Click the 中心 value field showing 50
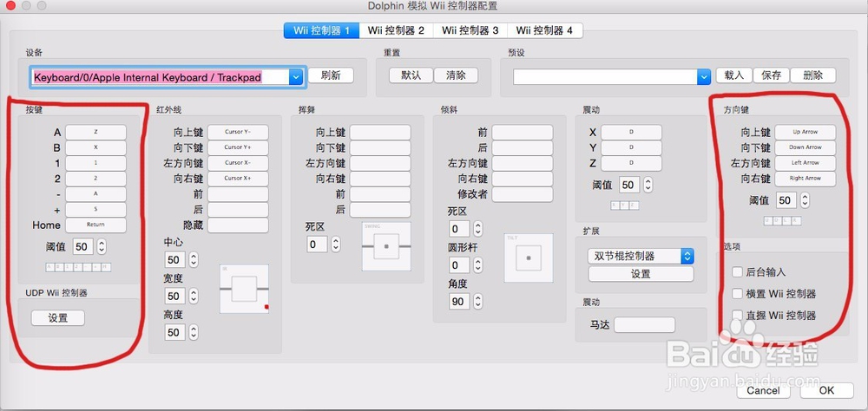The height and width of the screenshot is (411, 868). point(175,260)
